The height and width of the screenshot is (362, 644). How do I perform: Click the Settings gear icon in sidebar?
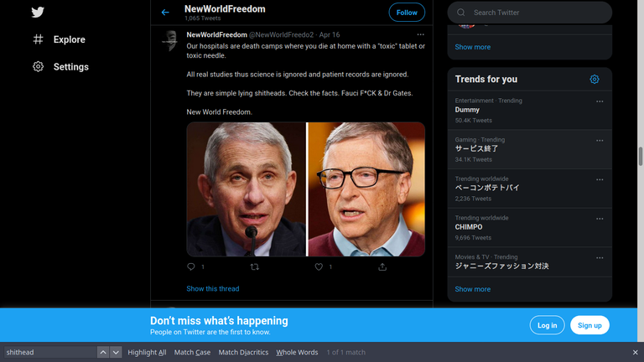39,66
